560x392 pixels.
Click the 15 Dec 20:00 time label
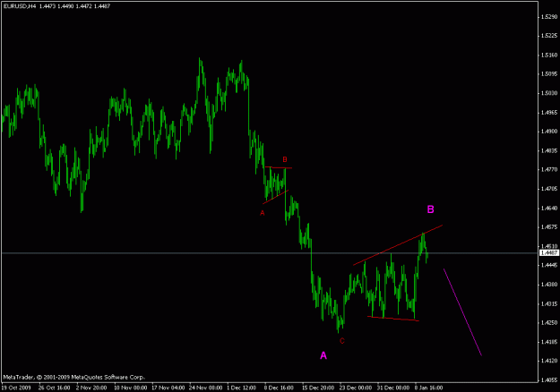pos(318,388)
